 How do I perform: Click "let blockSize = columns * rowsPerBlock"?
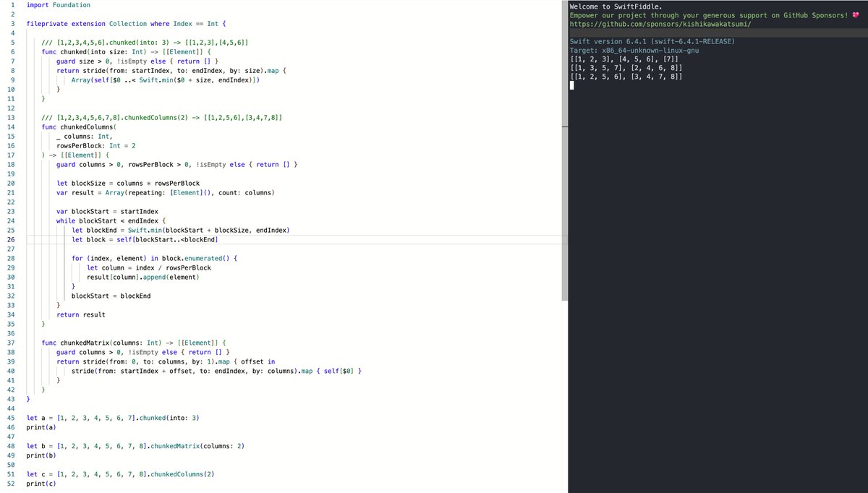tap(128, 184)
